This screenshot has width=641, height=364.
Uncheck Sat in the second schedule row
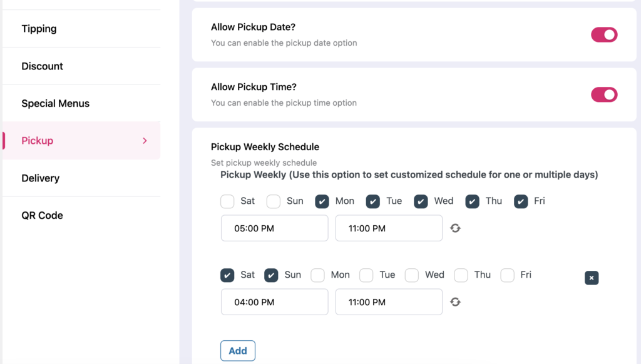tap(227, 275)
